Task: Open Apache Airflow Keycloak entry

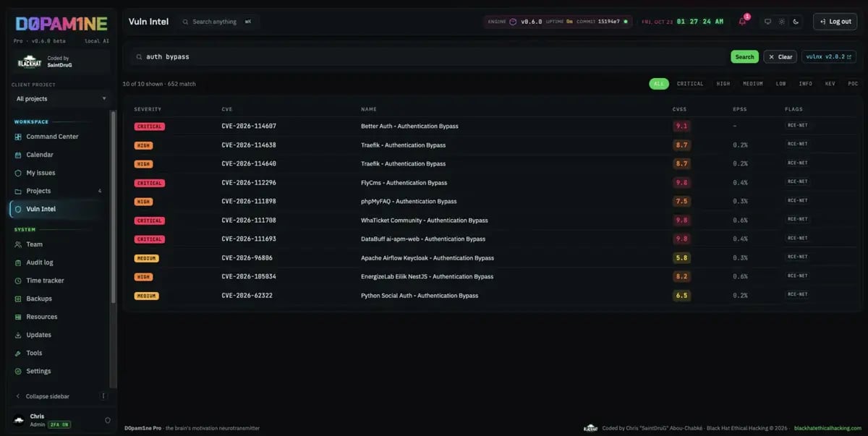Action: point(427,257)
